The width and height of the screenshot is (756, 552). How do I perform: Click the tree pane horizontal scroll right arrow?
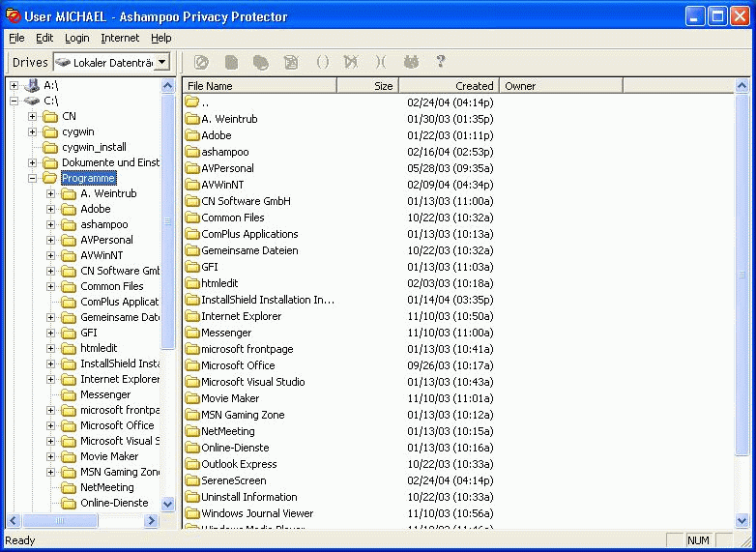[152, 520]
